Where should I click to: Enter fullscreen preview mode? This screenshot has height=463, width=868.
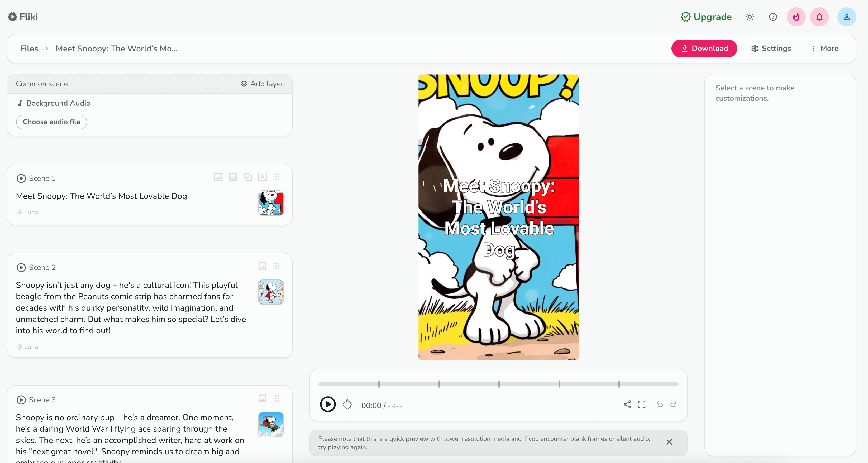(x=642, y=404)
